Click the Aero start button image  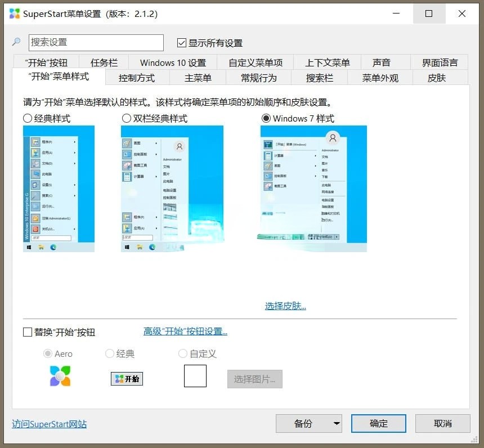click(60, 376)
